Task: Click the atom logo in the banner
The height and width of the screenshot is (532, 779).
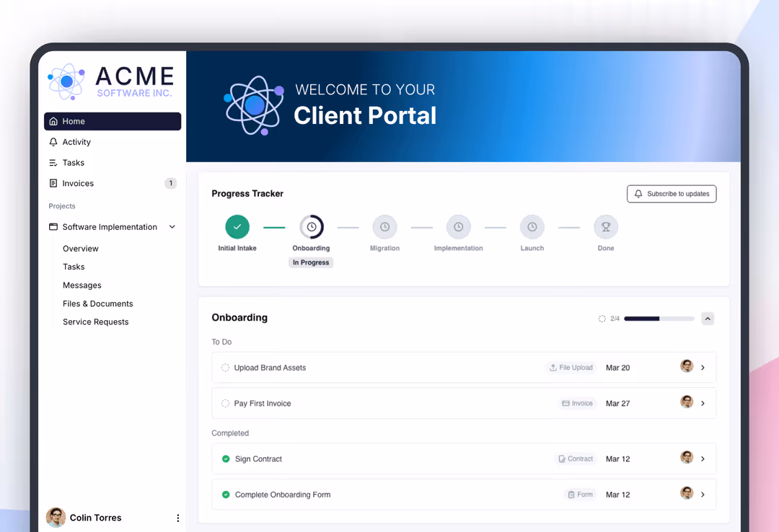Action: point(255,105)
